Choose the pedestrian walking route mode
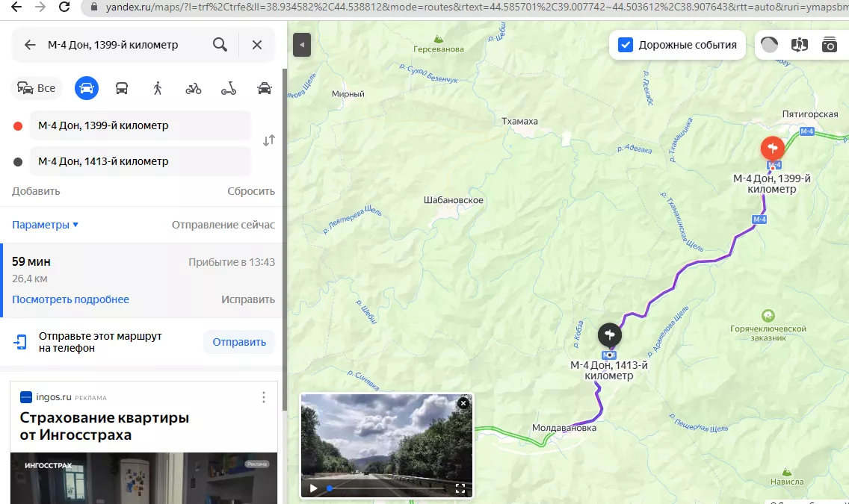The image size is (849, 504). [x=157, y=88]
